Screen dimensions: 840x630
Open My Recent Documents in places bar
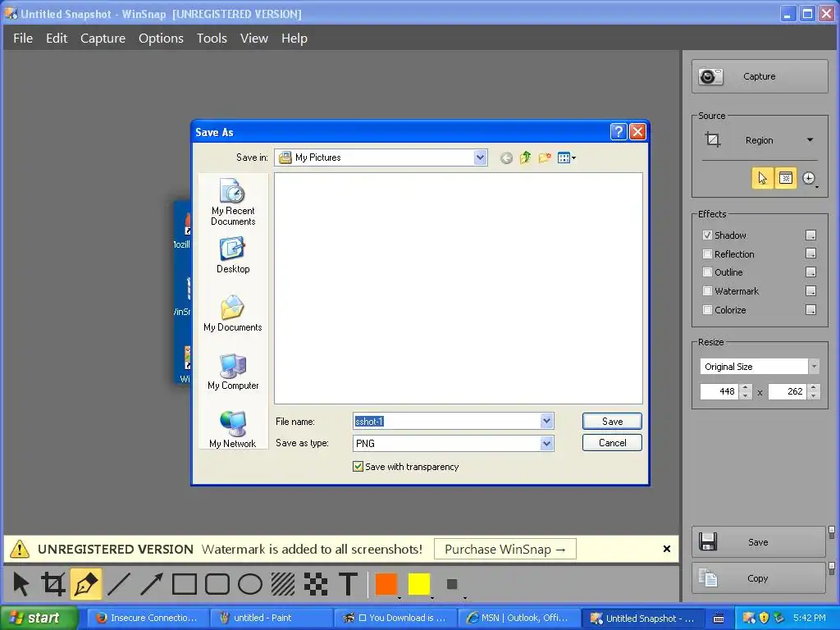(233, 202)
